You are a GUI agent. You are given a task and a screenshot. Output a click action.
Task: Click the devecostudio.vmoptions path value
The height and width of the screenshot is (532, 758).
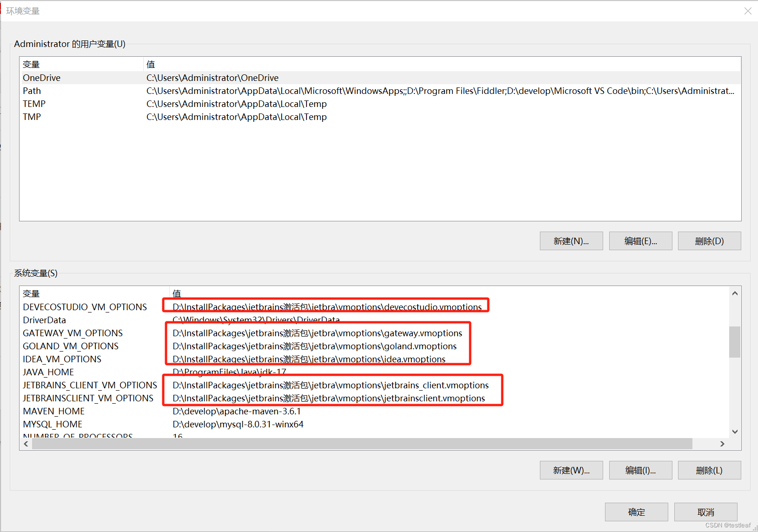click(x=327, y=307)
